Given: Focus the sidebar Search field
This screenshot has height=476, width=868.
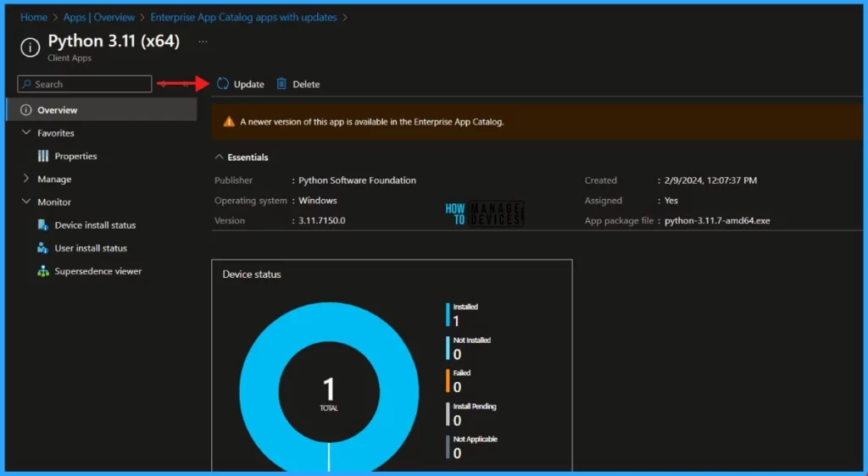Looking at the screenshot, I should coord(85,84).
